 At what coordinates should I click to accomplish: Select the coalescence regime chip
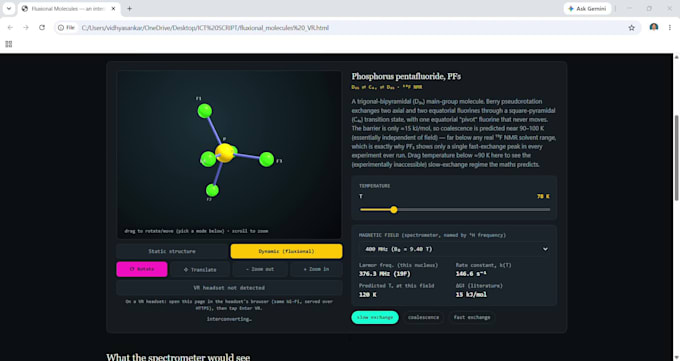coord(423,317)
